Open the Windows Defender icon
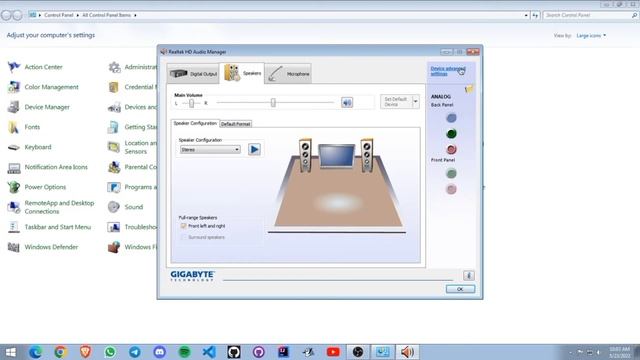The width and height of the screenshot is (640, 360). click(13, 247)
